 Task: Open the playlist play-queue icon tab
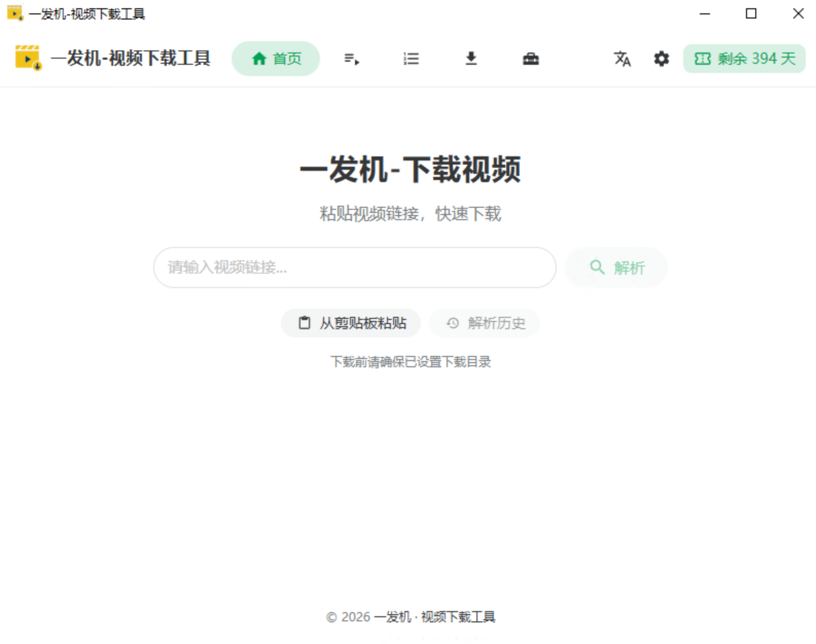coord(351,59)
